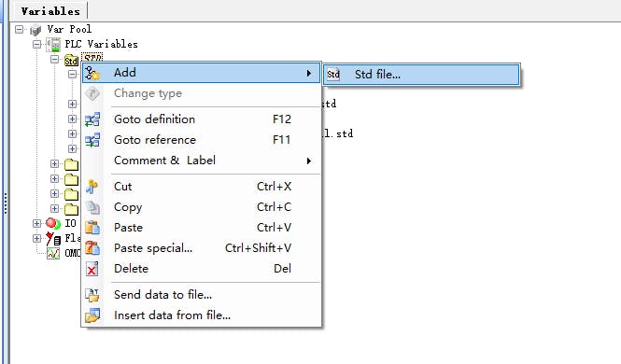Click the Std icon in Add submenu
This screenshot has height=364, width=621.
coord(333,75)
